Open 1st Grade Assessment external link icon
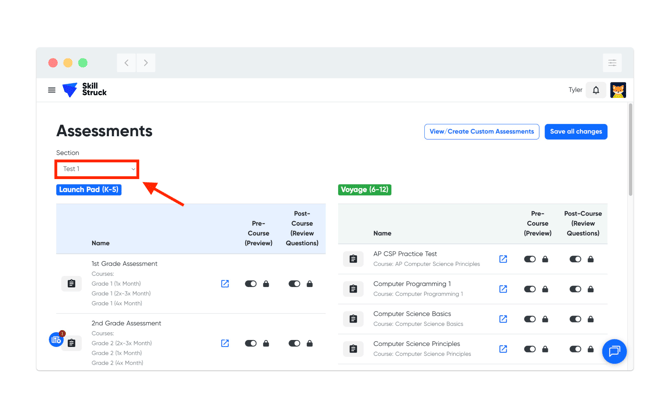Viewport: 670px width, 418px height. tap(225, 284)
